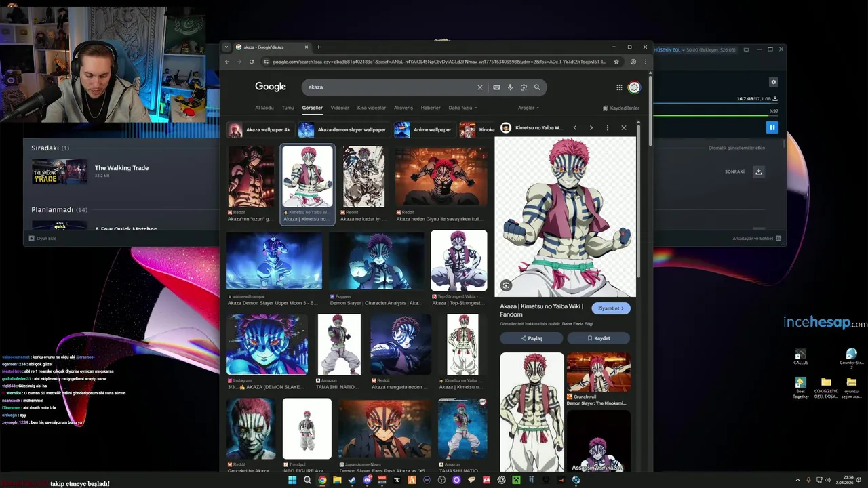Open the Boat Together desktop shortcut
Image resolution: width=868 pixels, height=488 pixels.
[x=801, y=388]
